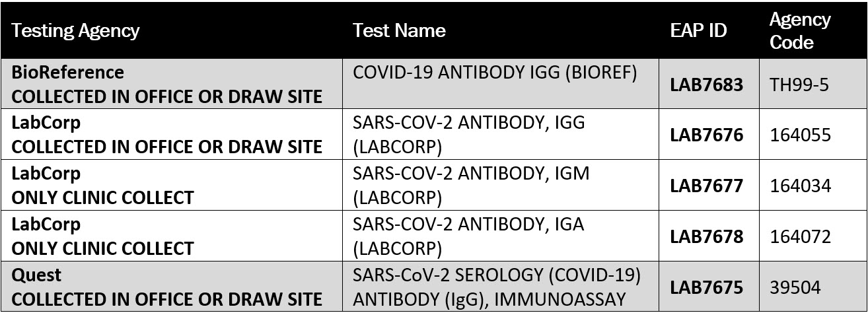Click agency code 164055

800,135
